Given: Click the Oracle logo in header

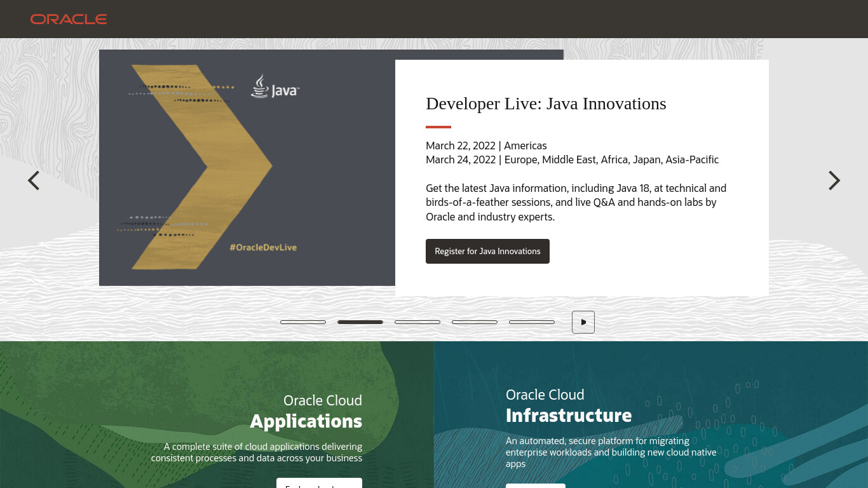Looking at the screenshot, I should click(x=69, y=19).
